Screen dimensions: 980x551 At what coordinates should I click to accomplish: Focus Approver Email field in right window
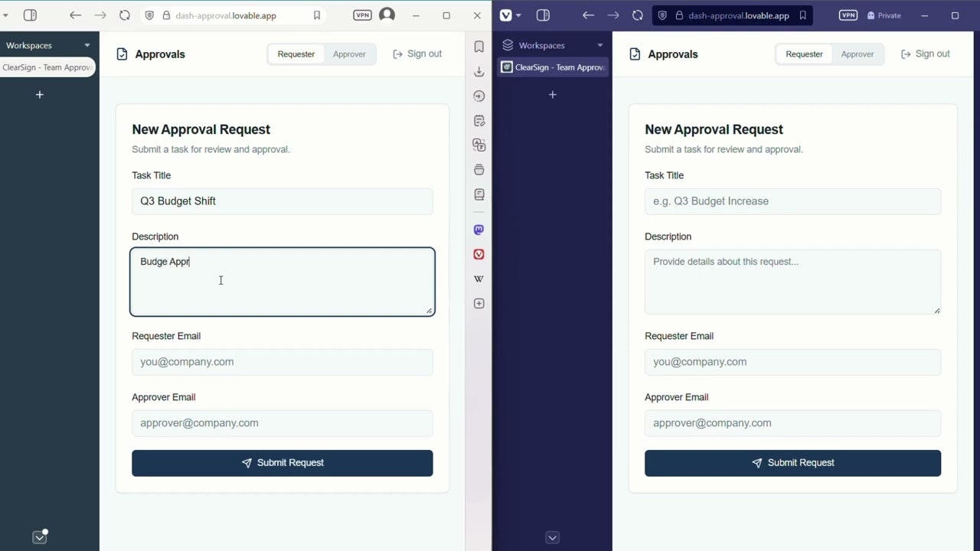tap(792, 423)
